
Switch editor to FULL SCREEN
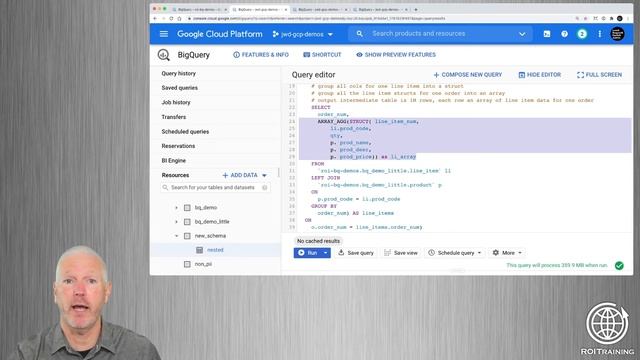point(599,75)
